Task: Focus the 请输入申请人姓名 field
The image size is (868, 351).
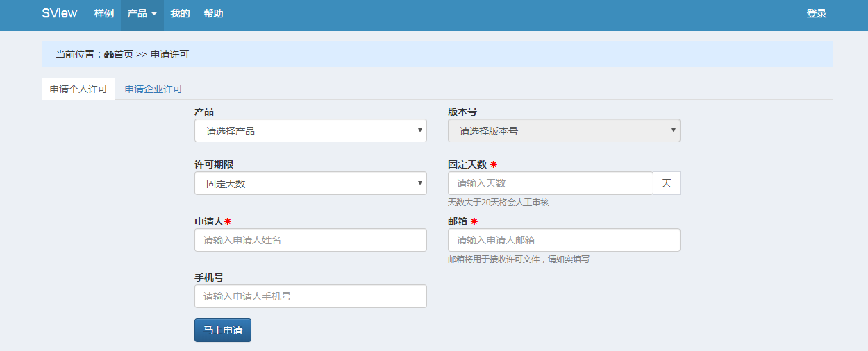Action: click(310, 240)
